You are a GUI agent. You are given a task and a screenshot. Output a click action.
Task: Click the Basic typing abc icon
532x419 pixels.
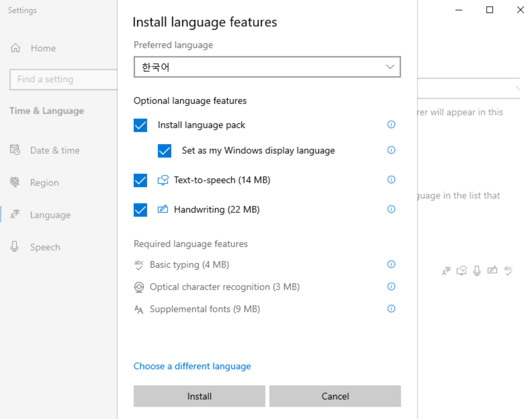click(139, 265)
